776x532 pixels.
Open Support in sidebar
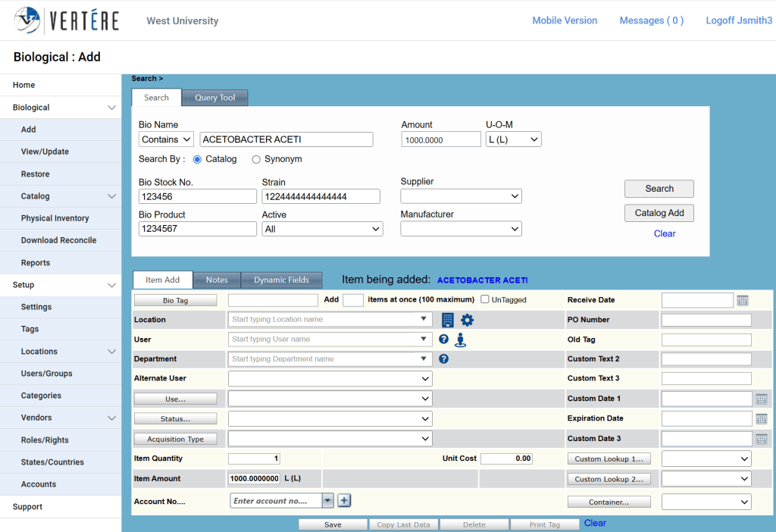click(61, 507)
